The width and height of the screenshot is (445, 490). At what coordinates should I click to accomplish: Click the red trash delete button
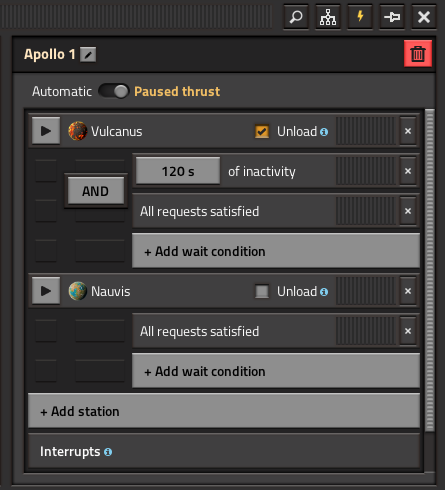[418, 54]
